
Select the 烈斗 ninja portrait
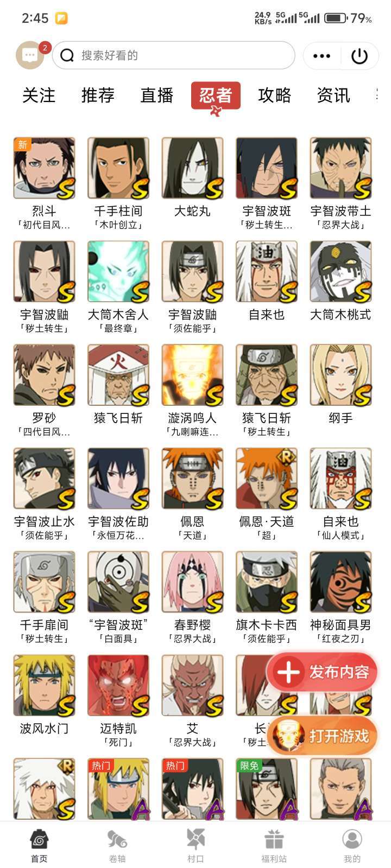point(45,168)
